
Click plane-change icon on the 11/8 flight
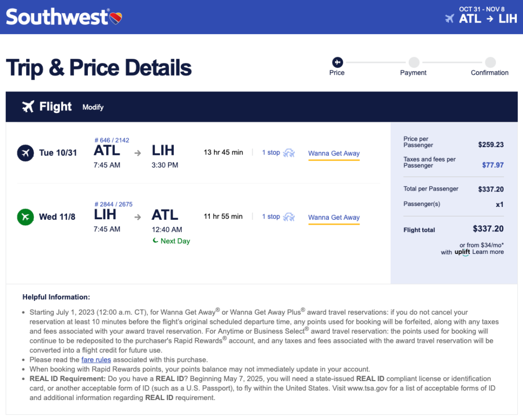tap(289, 217)
